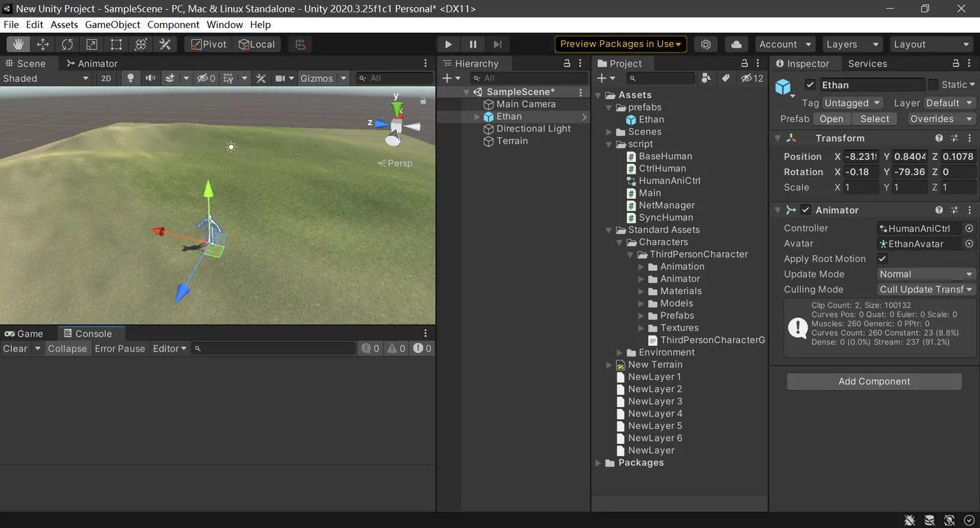
Task: Toggle grid snapping icon in toolbar
Action: (x=300, y=44)
